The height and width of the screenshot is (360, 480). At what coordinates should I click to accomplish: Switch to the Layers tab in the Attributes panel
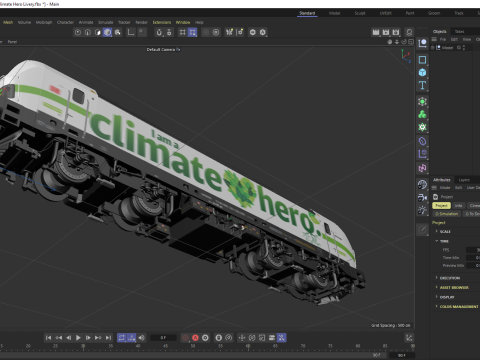coord(464,180)
